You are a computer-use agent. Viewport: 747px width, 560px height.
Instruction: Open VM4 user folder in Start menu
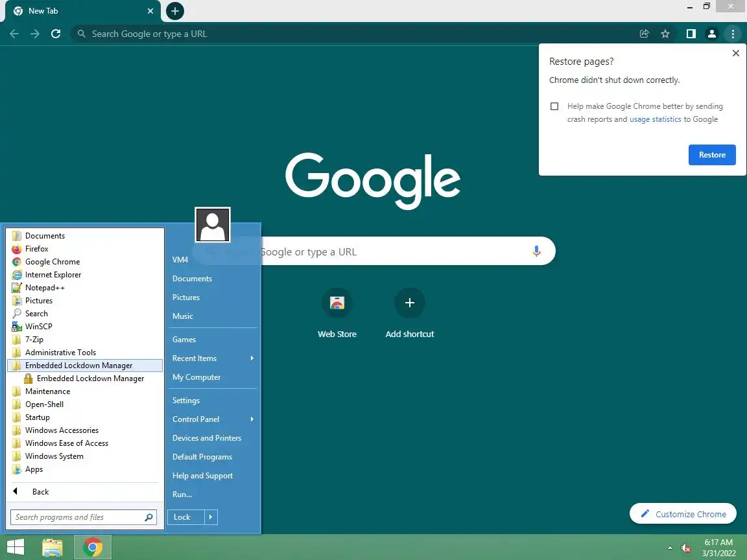(x=213, y=259)
